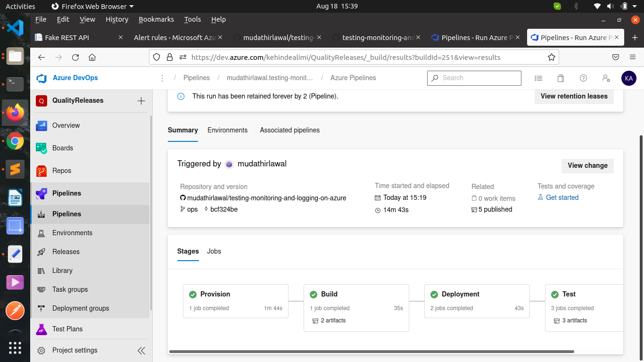Open the Repos sidebar icon
Image resolution: width=644 pixels, height=362 pixels.
tap(41, 171)
